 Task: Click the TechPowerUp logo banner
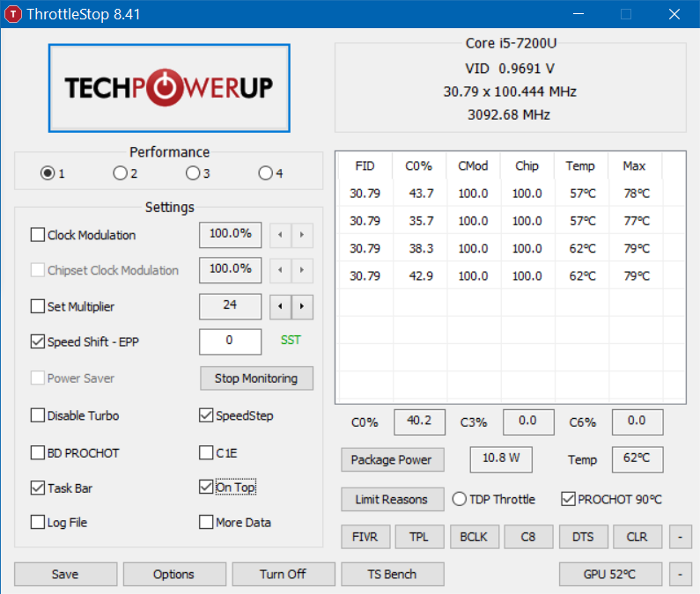pos(169,88)
